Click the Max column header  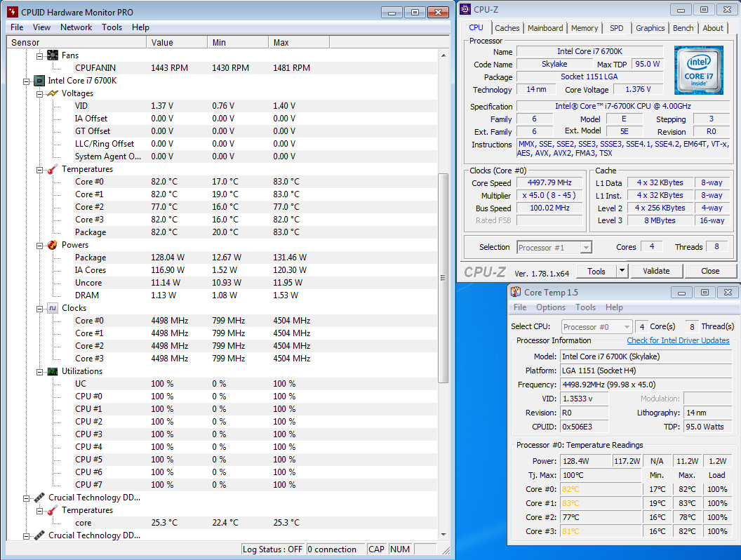coord(299,43)
